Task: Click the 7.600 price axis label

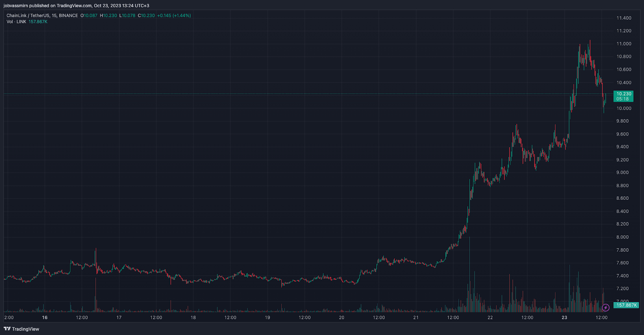Action: coord(623,263)
